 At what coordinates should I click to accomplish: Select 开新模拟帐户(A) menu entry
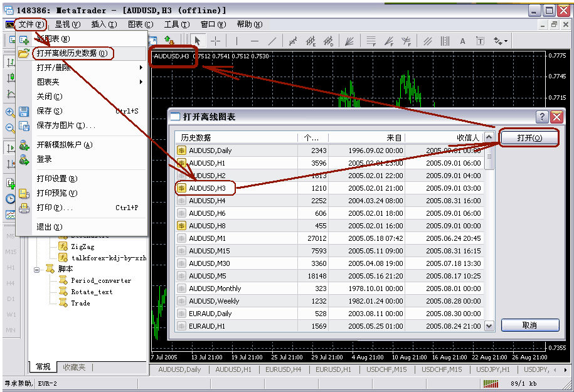82,145
